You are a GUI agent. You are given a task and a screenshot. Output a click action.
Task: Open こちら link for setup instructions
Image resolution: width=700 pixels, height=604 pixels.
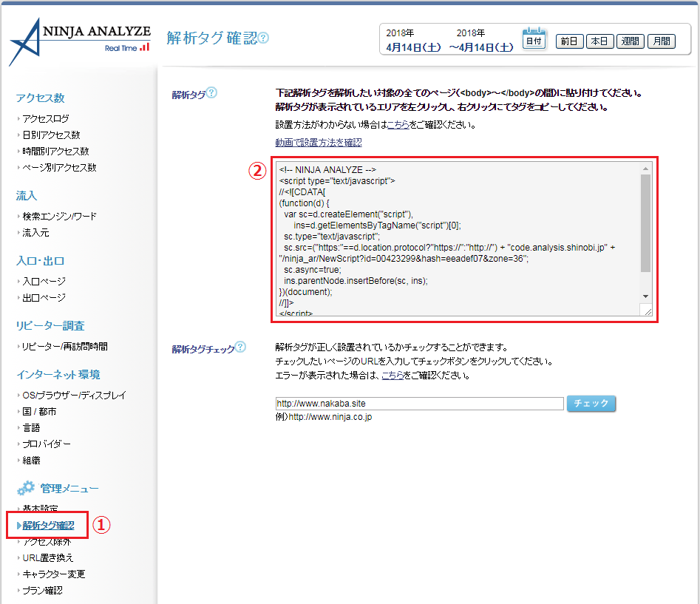click(x=398, y=125)
